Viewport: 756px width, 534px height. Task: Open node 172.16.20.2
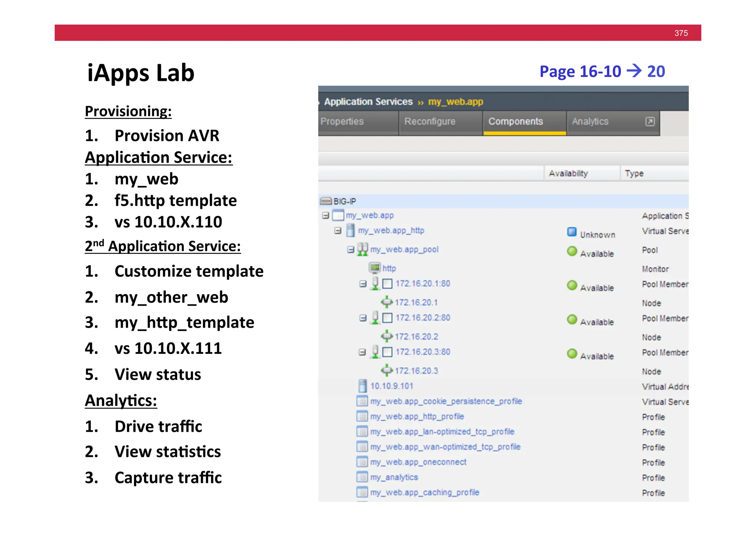point(416,337)
